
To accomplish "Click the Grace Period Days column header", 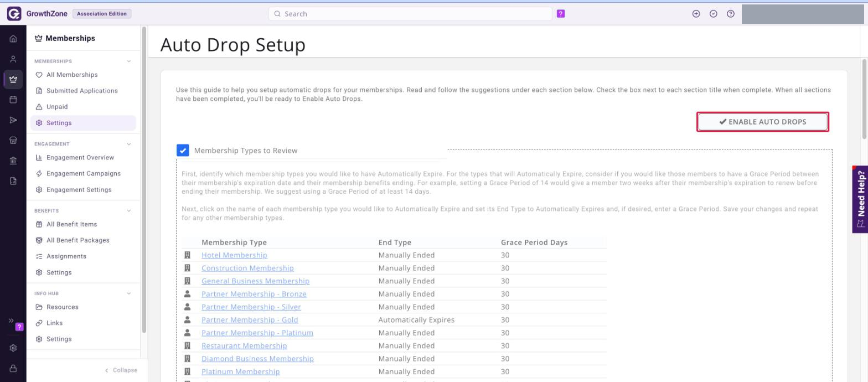I will pyautogui.click(x=534, y=242).
